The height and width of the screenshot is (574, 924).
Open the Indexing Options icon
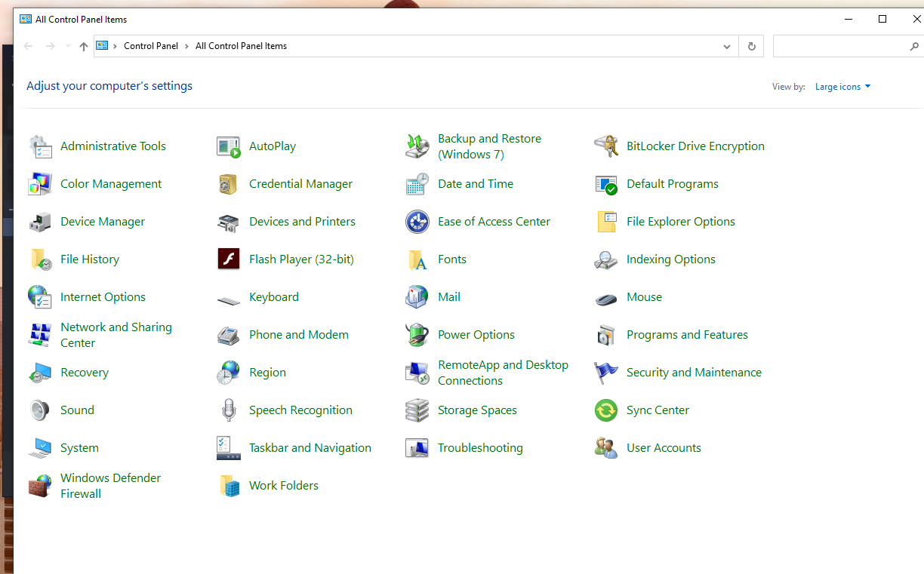[606, 259]
